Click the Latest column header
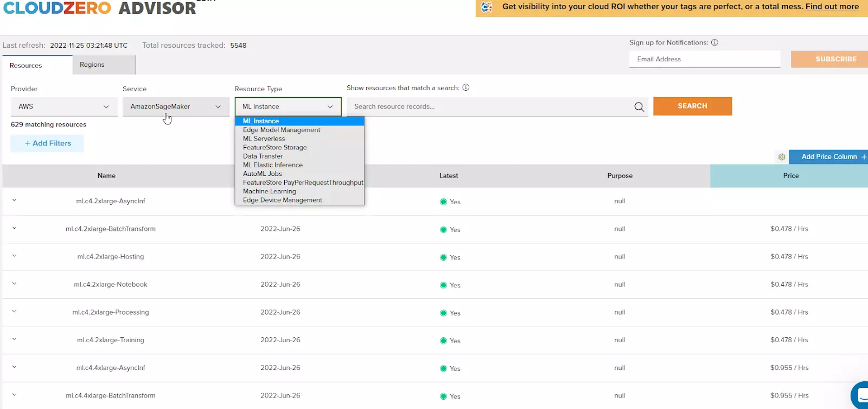Image resolution: width=868 pixels, height=409 pixels. 449,175
